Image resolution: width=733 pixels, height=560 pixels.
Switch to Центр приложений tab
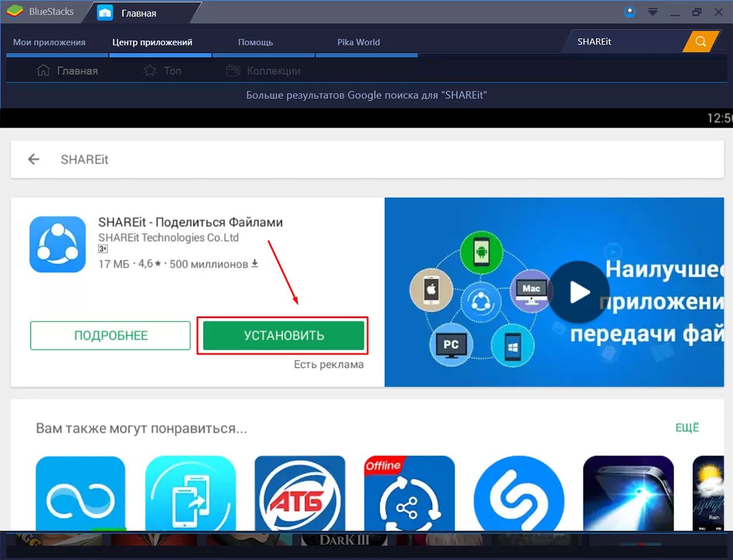(152, 42)
